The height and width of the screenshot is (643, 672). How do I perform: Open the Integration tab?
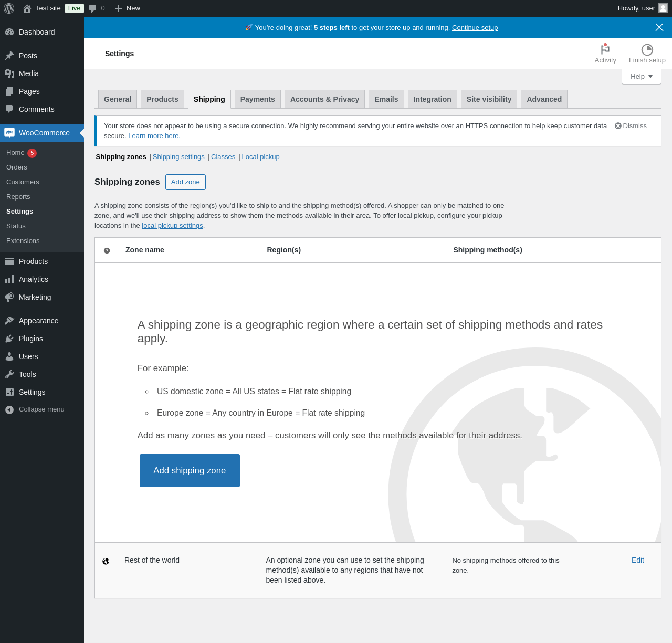[x=432, y=99]
